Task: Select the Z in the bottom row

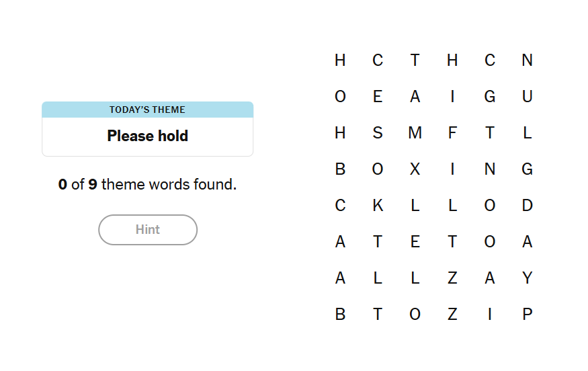Action: [452, 314]
